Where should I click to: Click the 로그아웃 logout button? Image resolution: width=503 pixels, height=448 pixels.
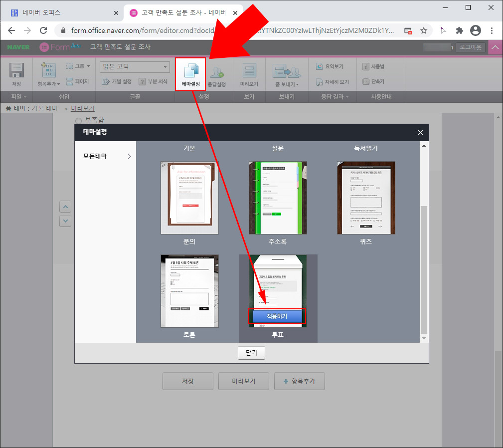pyautogui.click(x=470, y=47)
